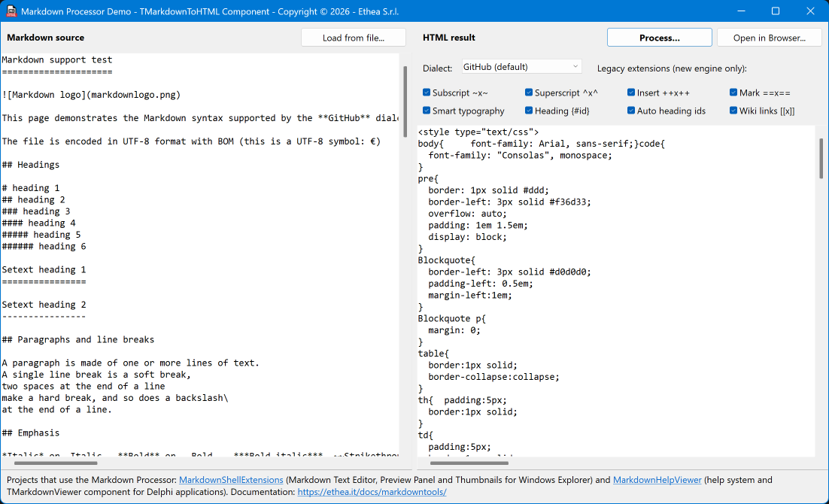Screen dimensions: 829x504
Task: Click the Markdown app icon in title bar
Action: (11, 11)
